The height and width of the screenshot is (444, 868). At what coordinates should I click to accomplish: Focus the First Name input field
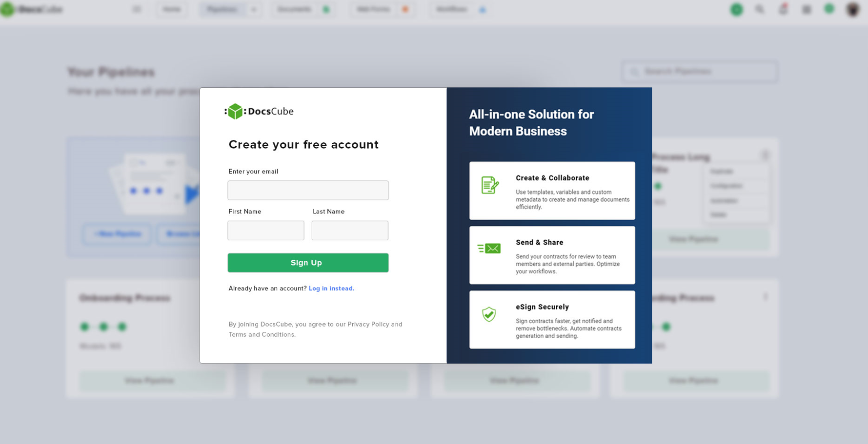266,231
